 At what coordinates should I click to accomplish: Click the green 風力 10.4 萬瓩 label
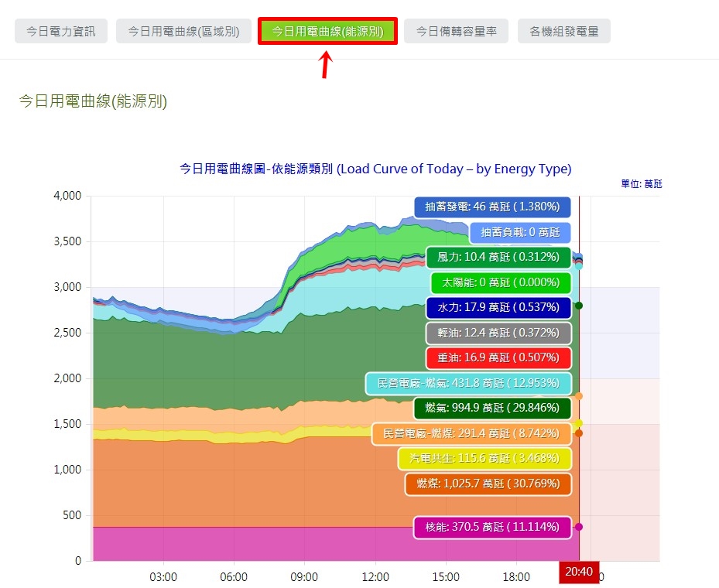click(x=498, y=257)
